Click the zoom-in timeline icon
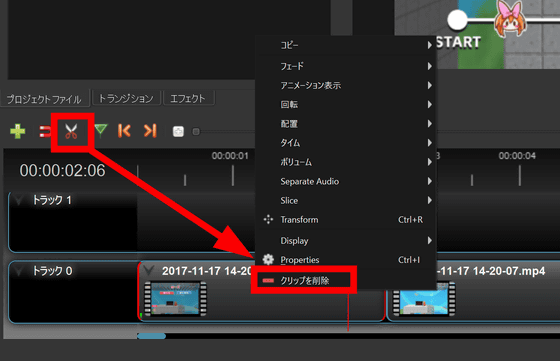The height and width of the screenshot is (361, 560). (178, 131)
